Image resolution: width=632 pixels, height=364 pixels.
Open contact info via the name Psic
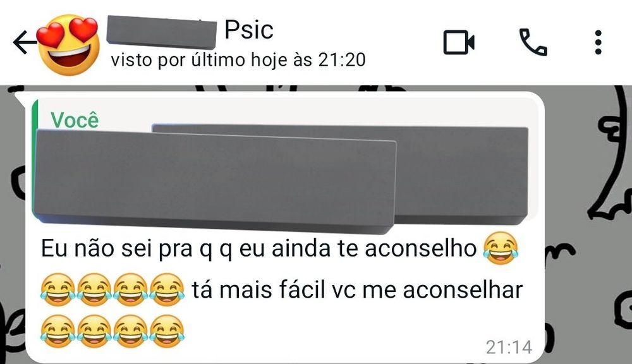[x=248, y=30]
